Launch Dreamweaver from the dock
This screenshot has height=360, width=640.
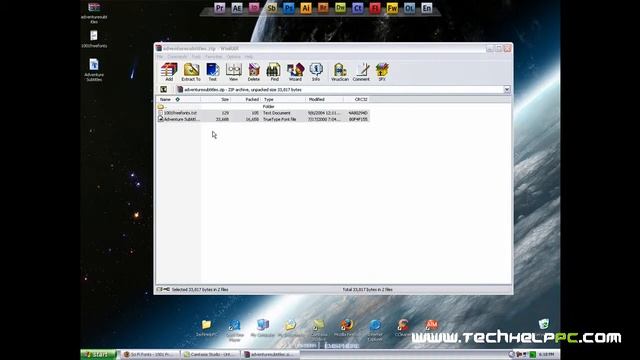340,8
